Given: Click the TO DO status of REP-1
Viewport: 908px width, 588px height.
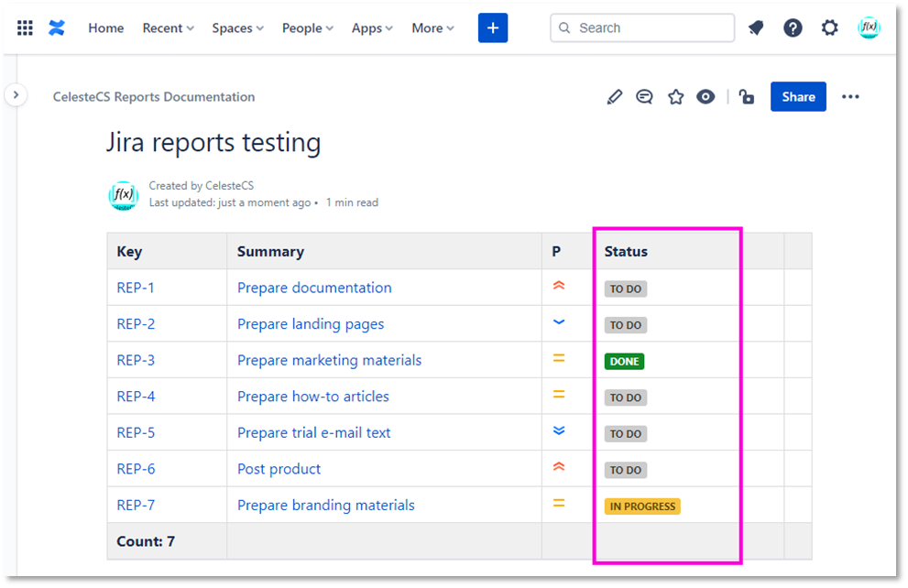Looking at the screenshot, I should pyautogui.click(x=626, y=289).
